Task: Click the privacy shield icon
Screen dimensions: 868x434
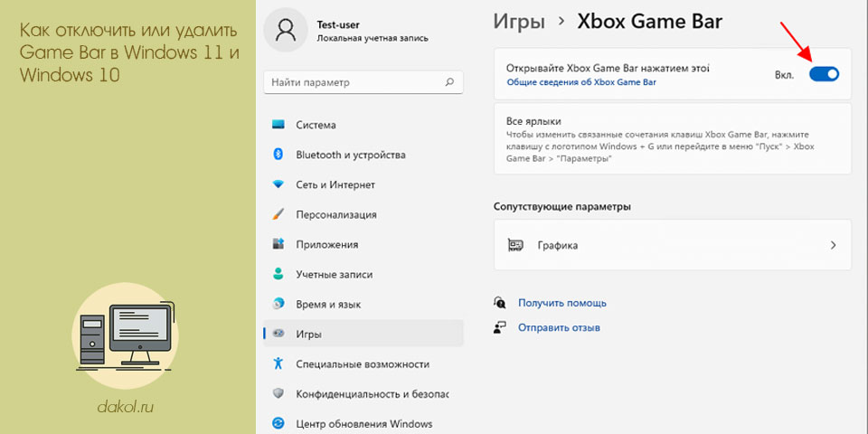Action: tap(278, 394)
